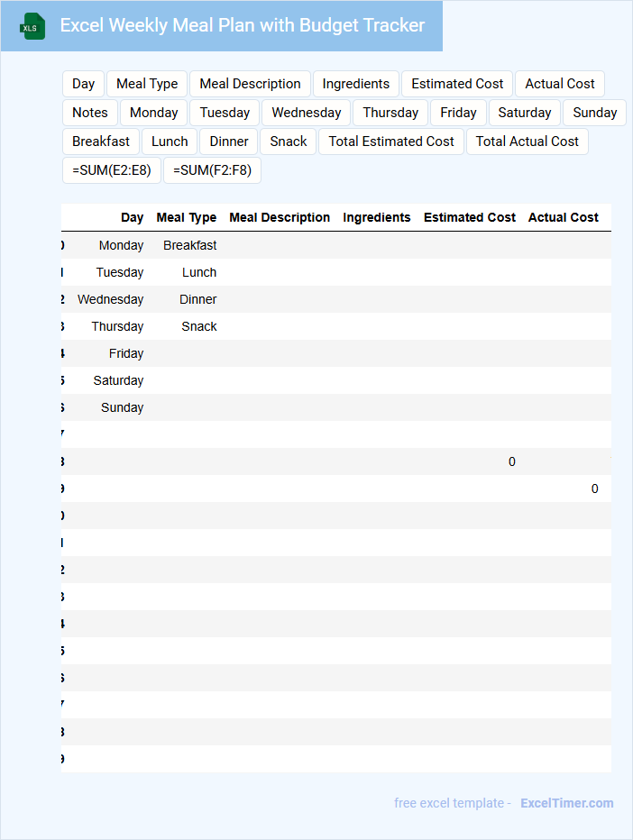Pick the Wednesday tag button
This screenshot has height=840, width=633.
(x=306, y=113)
